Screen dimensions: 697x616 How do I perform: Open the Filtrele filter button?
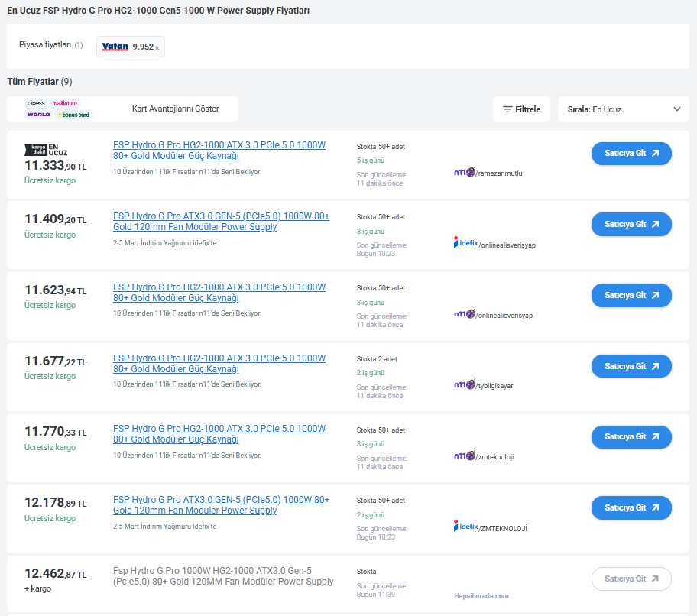click(521, 109)
